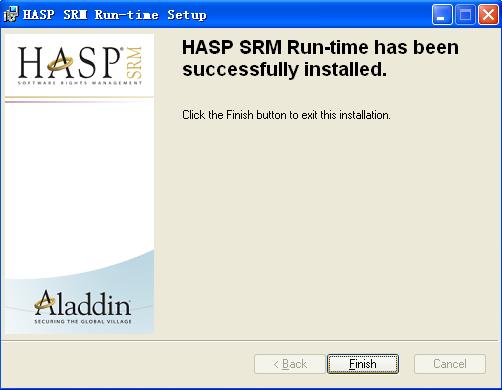Image resolution: width=502 pixels, height=390 pixels.
Task: Click the gold ring on the HASP logo
Action: [x=60, y=63]
